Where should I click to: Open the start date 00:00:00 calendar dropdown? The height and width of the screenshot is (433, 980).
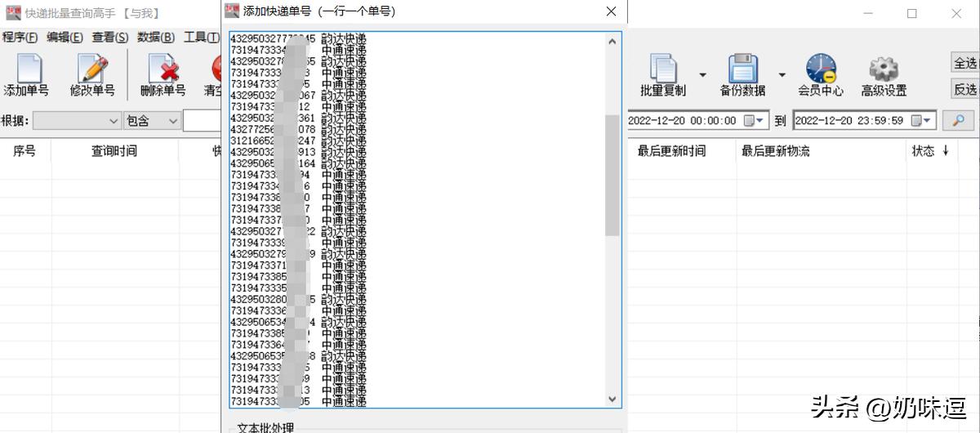coord(755,120)
